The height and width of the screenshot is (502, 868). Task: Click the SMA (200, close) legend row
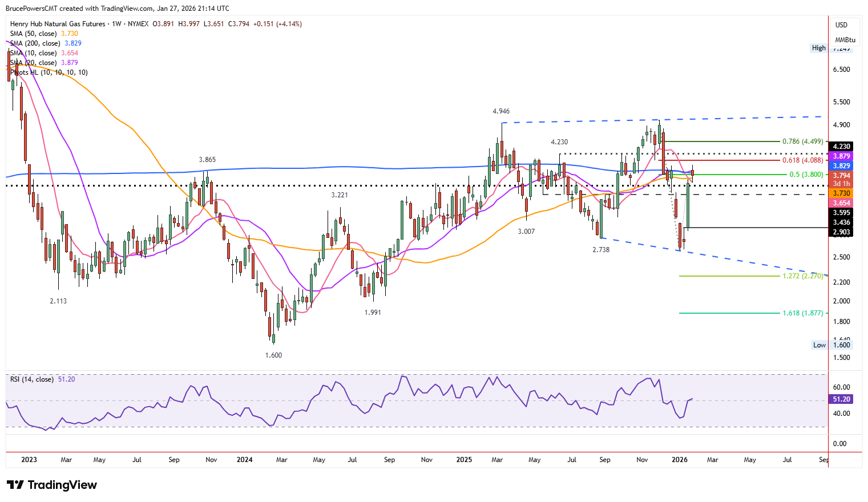pyautogui.click(x=46, y=43)
